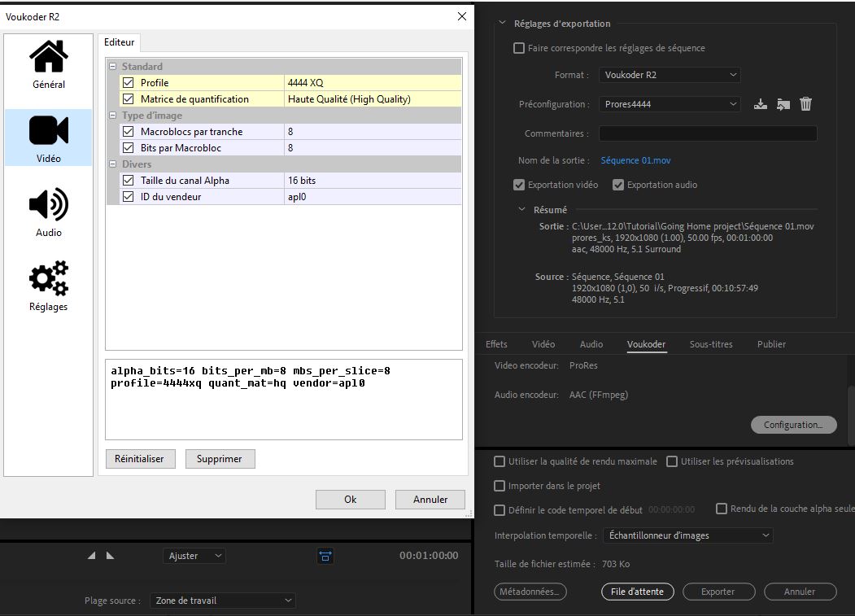
Task: Click the encoder parameters text box
Action: click(x=284, y=400)
